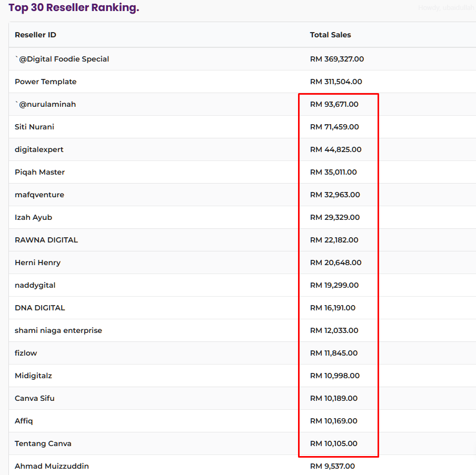Click the RAWNA DIGITAL reseller entry

(46, 240)
